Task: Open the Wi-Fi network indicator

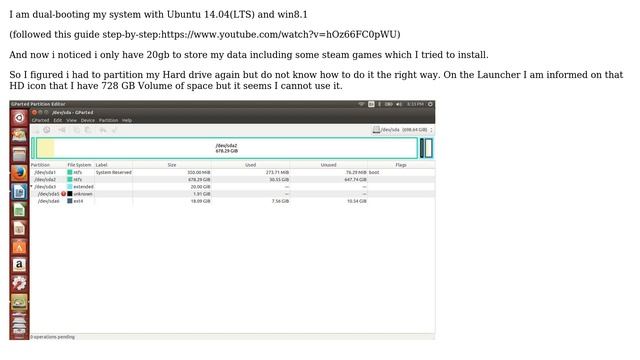Action: click(x=361, y=104)
